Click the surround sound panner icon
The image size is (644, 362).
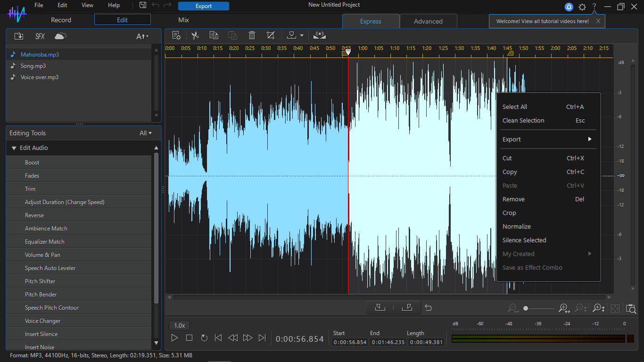320,35
